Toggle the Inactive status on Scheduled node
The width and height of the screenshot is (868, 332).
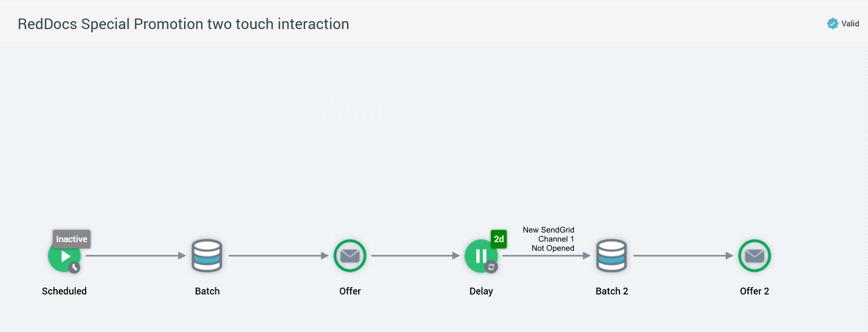point(71,239)
